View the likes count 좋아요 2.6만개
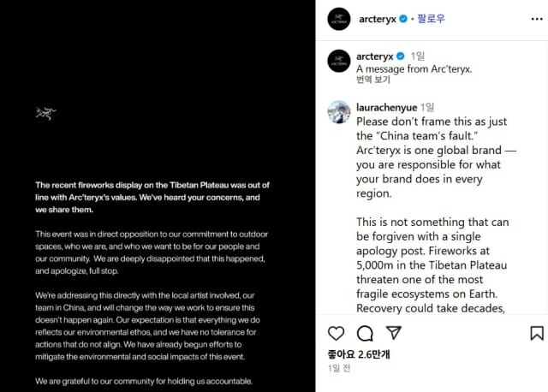The width and height of the screenshot is (548, 392). coord(359,354)
